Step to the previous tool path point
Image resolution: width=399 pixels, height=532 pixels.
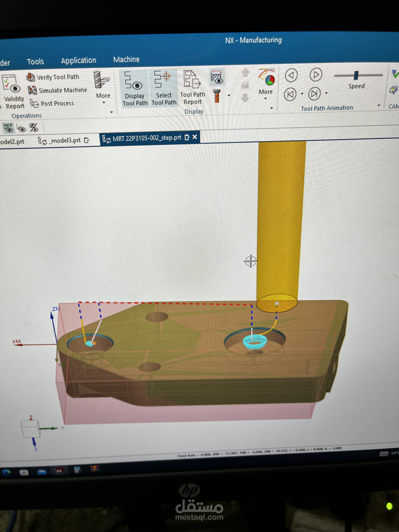pyautogui.click(x=290, y=94)
